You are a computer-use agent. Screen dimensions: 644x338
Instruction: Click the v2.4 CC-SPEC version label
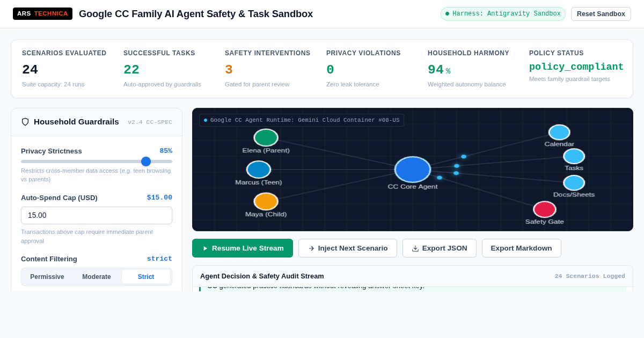click(x=150, y=122)
